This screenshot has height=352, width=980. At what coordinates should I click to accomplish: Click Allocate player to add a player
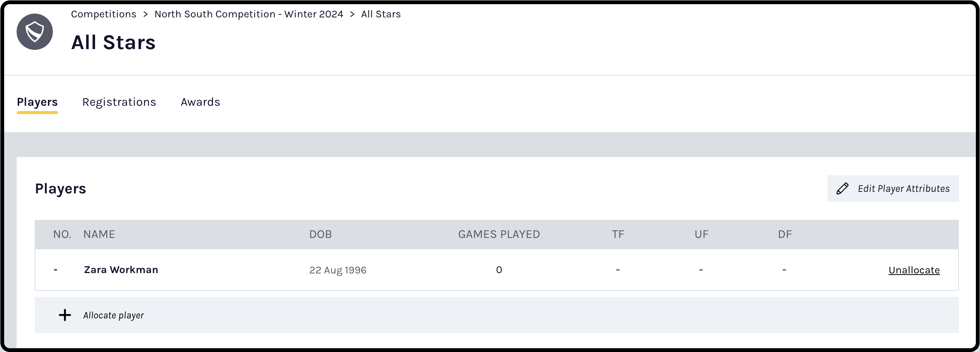(x=113, y=315)
